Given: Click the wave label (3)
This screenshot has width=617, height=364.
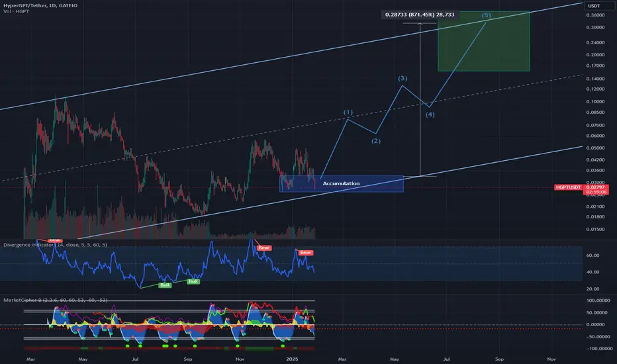Looking at the screenshot, I should [x=402, y=78].
